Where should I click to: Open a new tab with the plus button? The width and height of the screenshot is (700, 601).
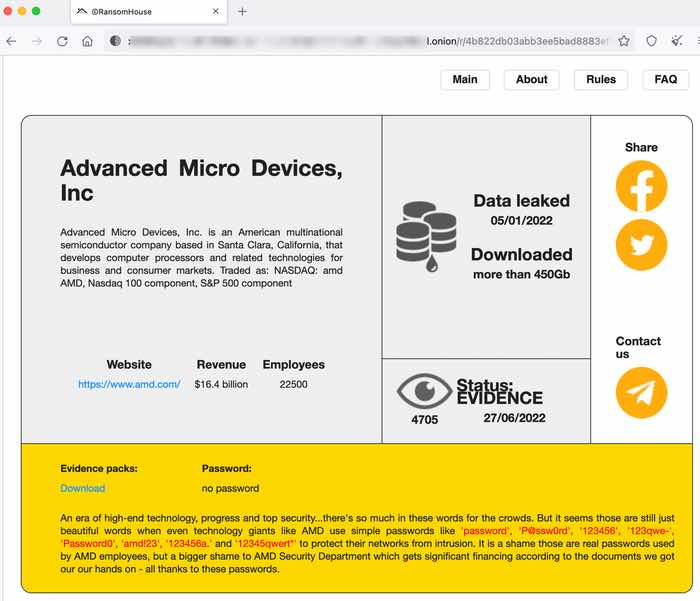click(x=242, y=12)
